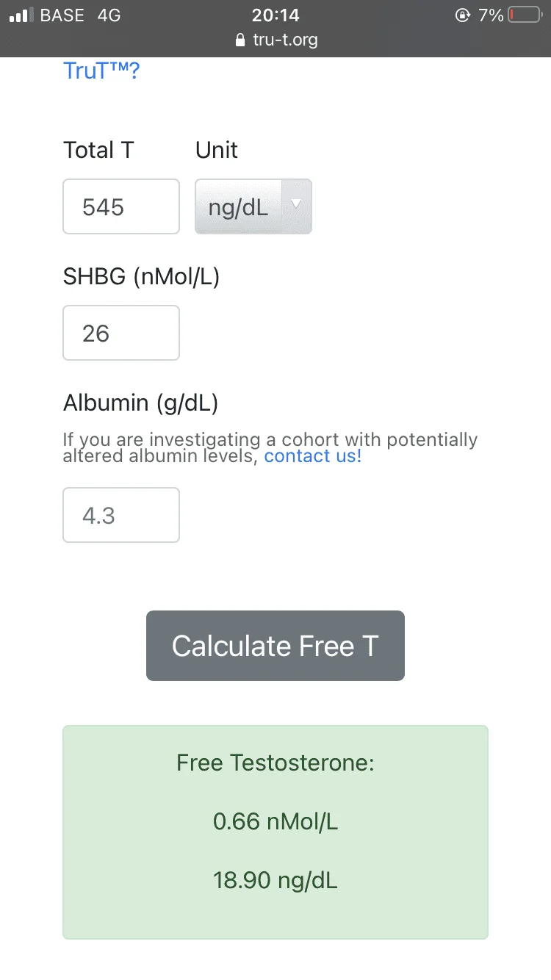The width and height of the screenshot is (551, 980).
Task: Tap the BASE carrier name
Action: [x=62, y=15]
